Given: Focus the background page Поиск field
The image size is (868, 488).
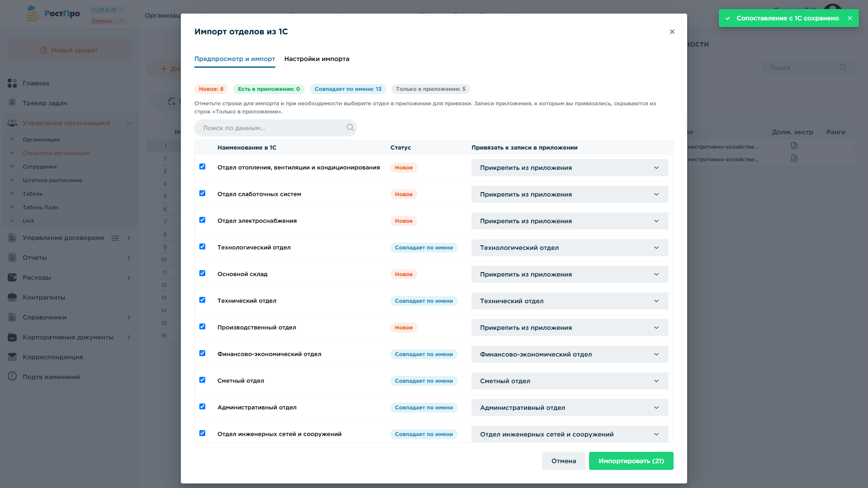Looking at the screenshot, I should (x=809, y=68).
